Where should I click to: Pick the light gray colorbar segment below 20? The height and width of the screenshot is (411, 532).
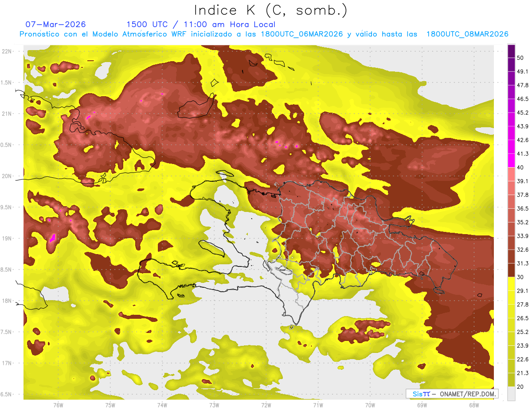pyautogui.click(x=511, y=393)
